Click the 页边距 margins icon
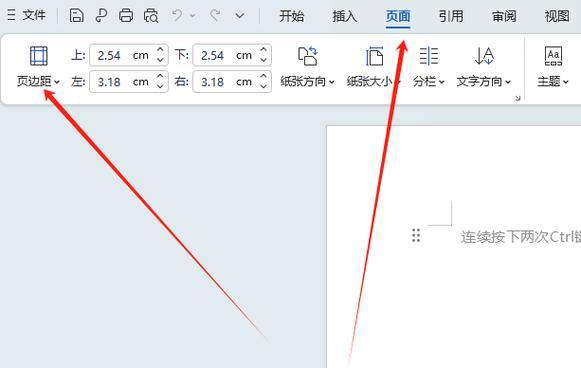Viewport: 581px width, 368px height. pyautogui.click(x=39, y=56)
